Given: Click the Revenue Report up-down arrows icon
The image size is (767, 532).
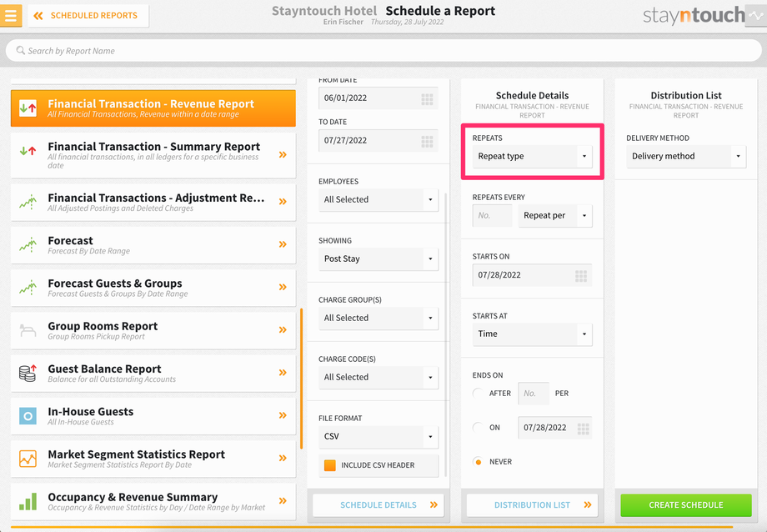Looking at the screenshot, I should coord(28,108).
